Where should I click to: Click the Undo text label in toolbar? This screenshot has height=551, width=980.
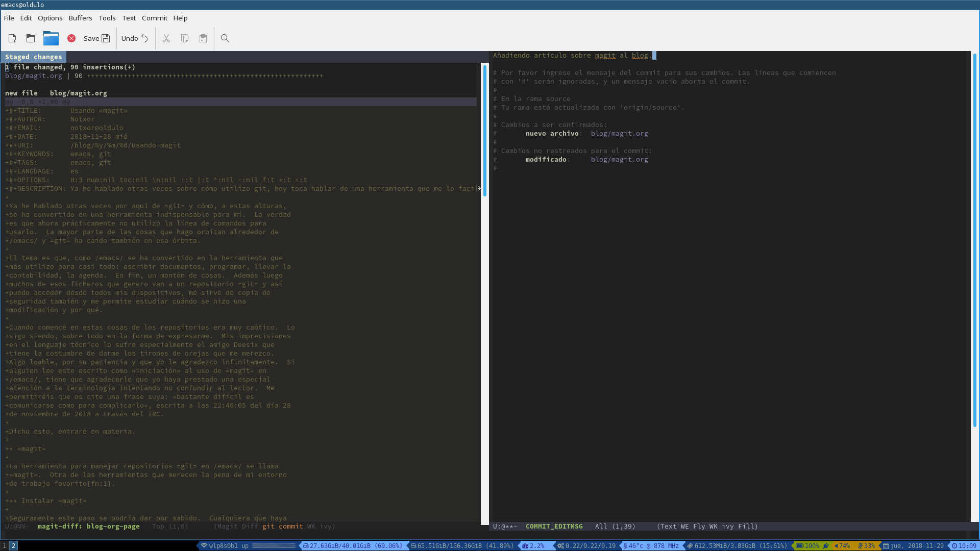[x=130, y=38]
